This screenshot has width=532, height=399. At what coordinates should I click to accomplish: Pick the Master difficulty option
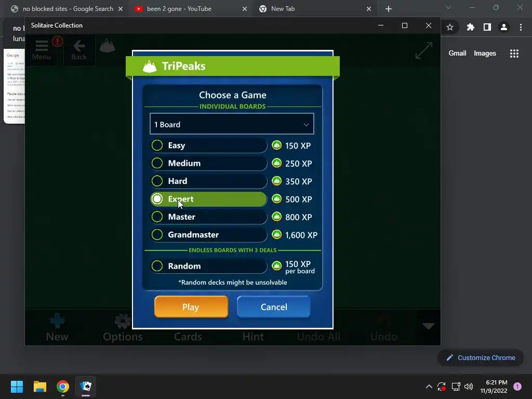coord(208,217)
